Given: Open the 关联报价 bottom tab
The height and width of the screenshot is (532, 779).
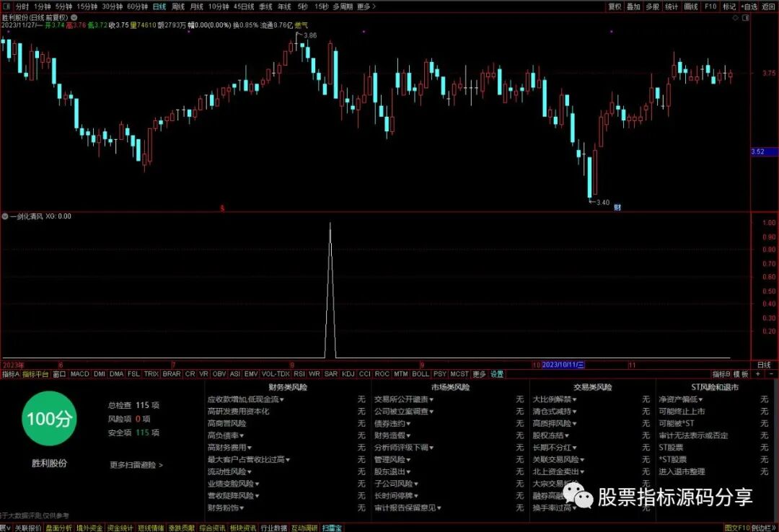Looking at the screenshot, I should pyautogui.click(x=28, y=528).
